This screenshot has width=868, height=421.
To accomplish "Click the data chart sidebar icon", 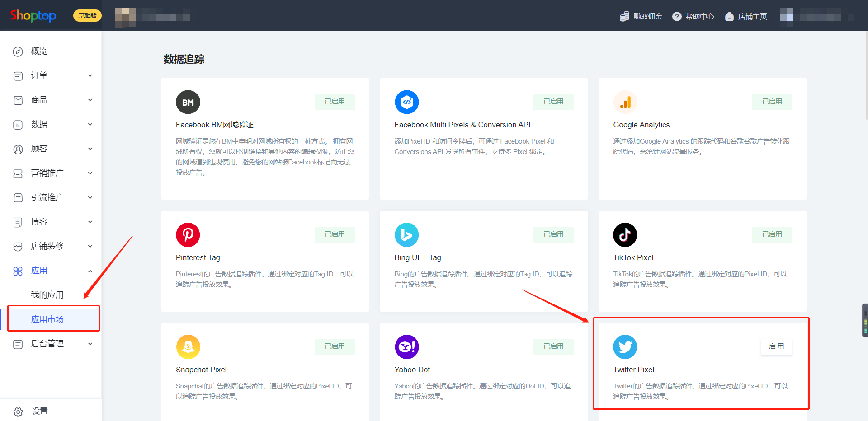I will click(x=18, y=125).
